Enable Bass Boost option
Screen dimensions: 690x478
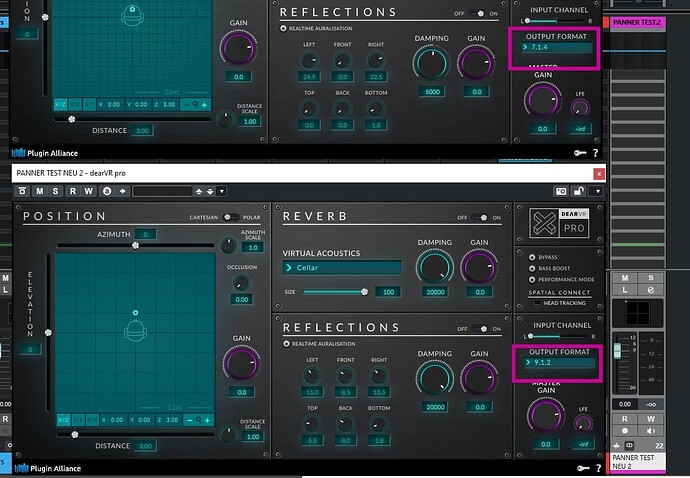[532, 268]
